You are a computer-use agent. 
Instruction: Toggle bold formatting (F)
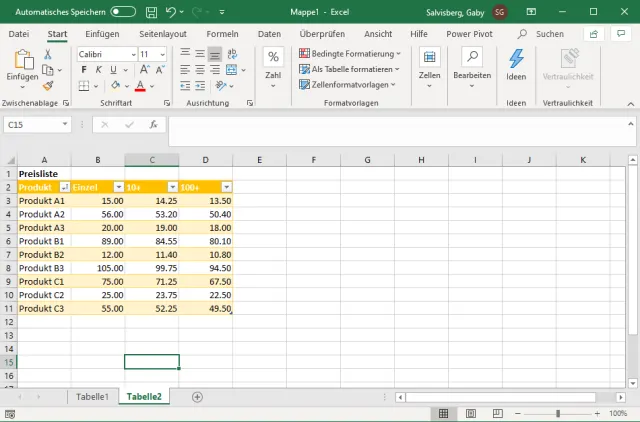pyautogui.click(x=84, y=70)
